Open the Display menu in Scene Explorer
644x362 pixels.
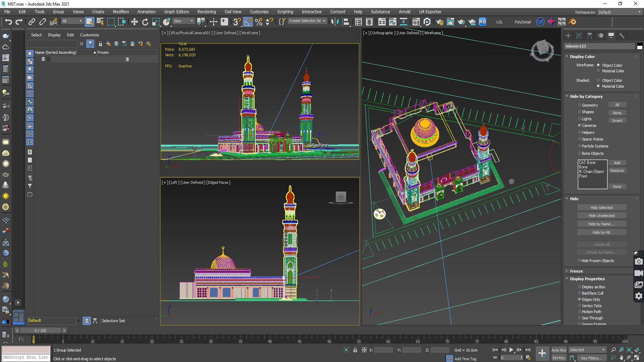(54, 35)
